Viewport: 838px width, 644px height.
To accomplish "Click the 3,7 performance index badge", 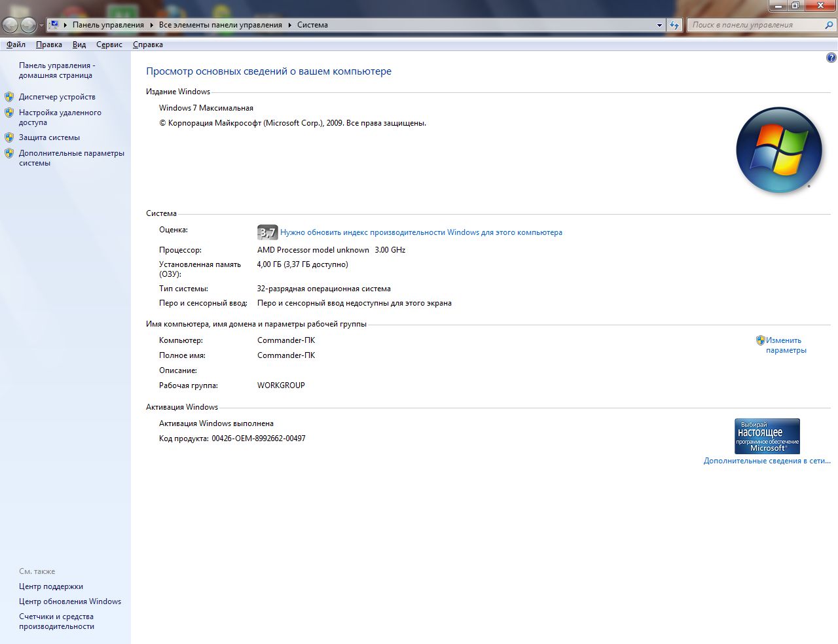I will click(268, 232).
